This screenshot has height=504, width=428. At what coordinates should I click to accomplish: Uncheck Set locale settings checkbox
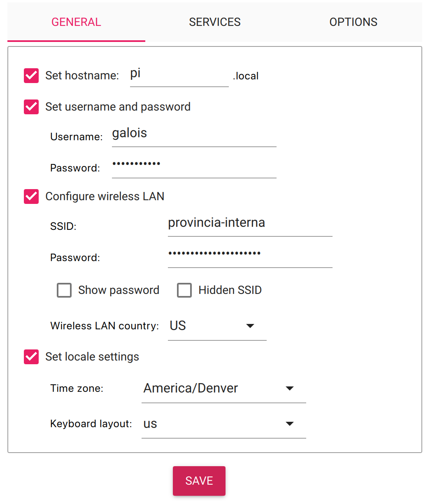coord(31,357)
